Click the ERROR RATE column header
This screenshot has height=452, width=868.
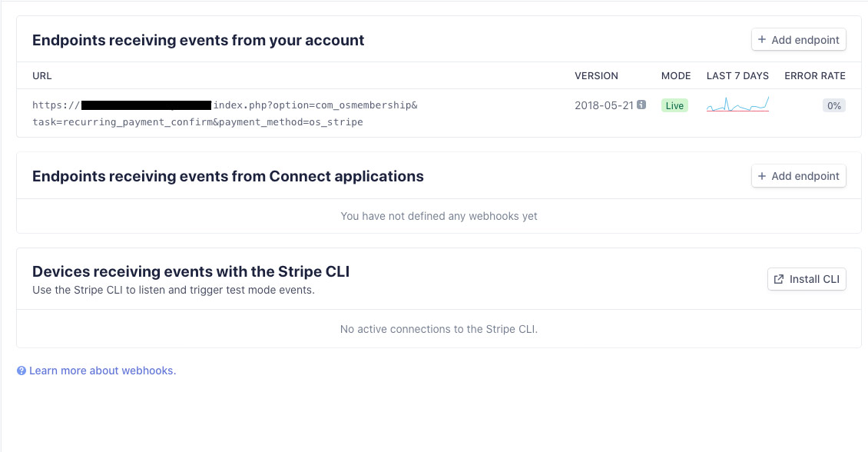pos(814,76)
